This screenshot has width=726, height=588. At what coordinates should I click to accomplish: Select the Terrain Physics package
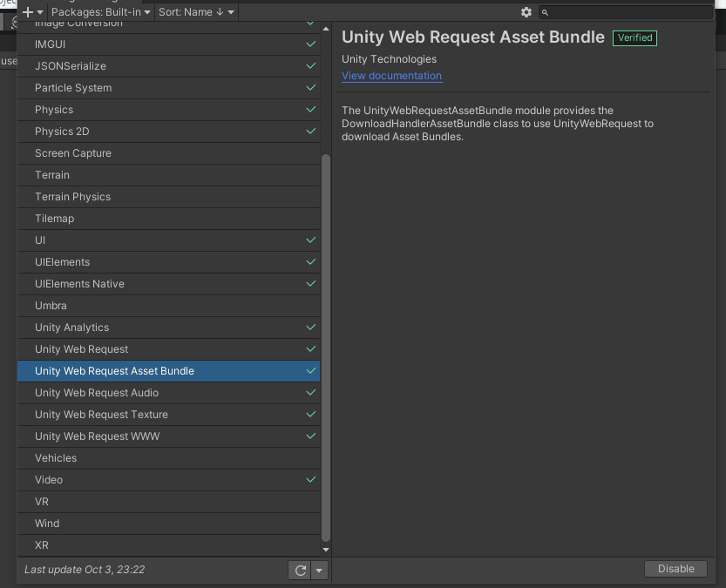click(168, 197)
